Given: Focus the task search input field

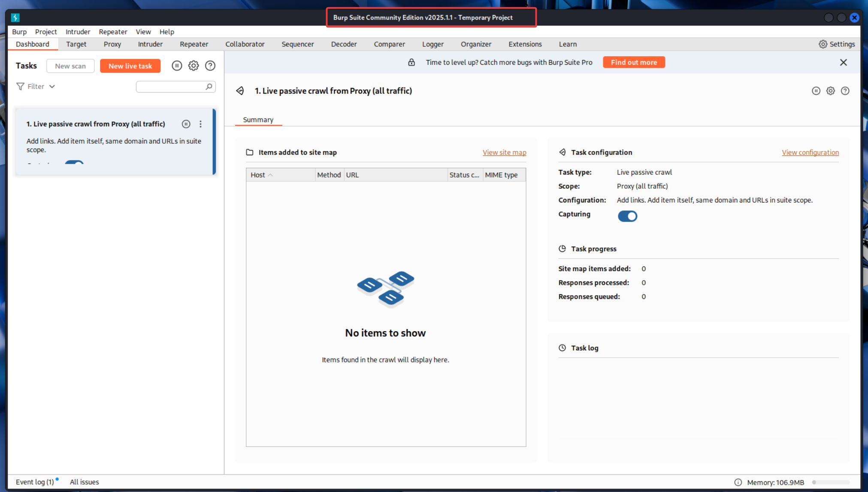Looking at the screenshot, I should point(176,87).
